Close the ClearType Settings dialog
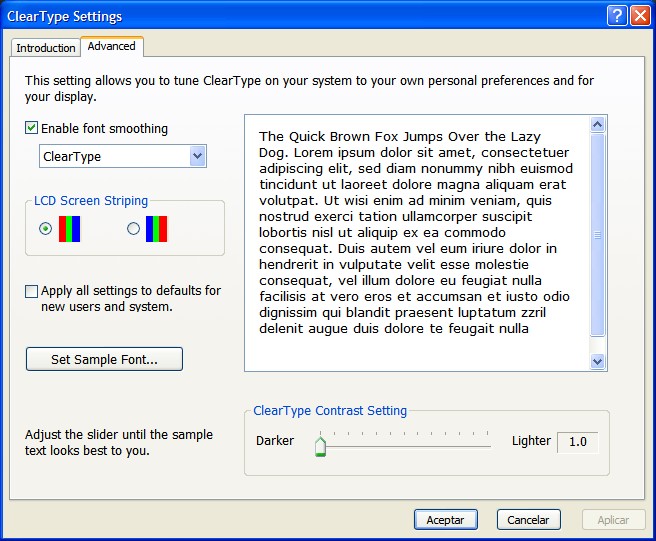This screenshot has width=656, height=541. coord(640,16)
